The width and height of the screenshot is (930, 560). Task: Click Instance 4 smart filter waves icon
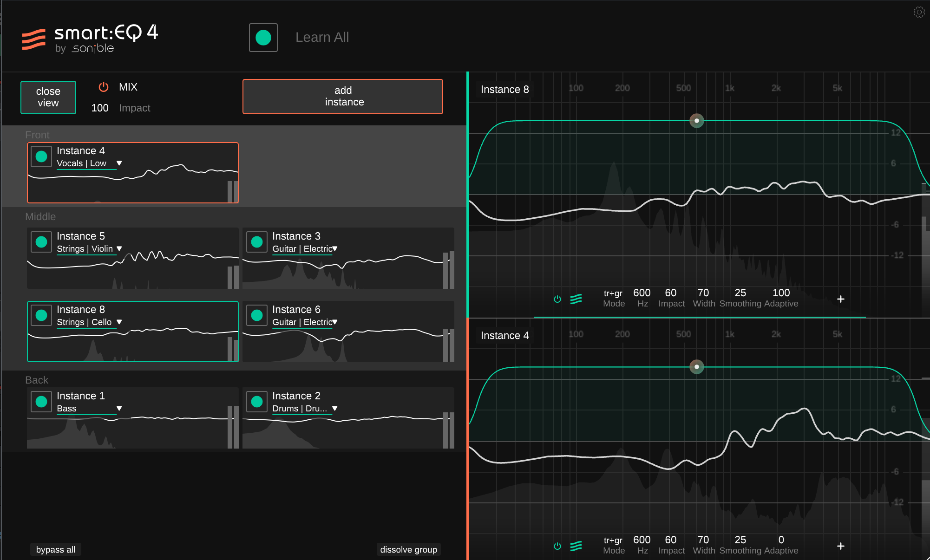click(x=576, y=546)
